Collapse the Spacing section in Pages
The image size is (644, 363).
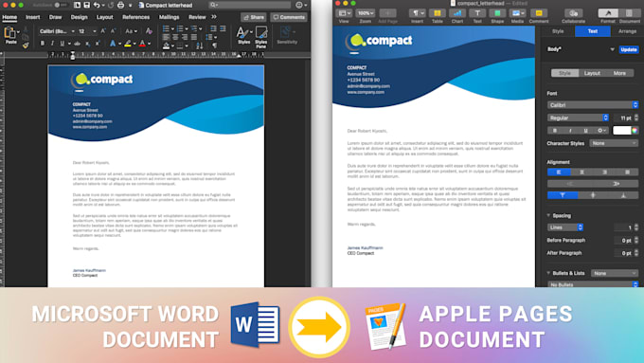pos(548,215)
